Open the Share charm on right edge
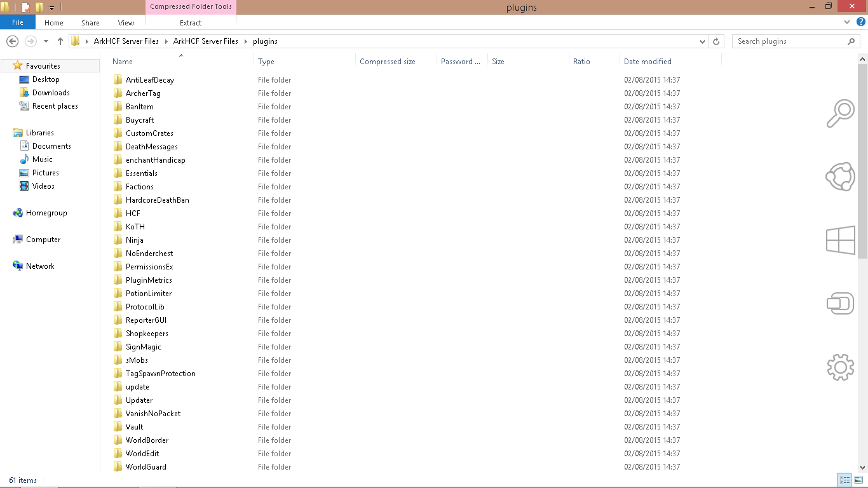The height and width of the screenshot is (488, 868). click(840, 177)
